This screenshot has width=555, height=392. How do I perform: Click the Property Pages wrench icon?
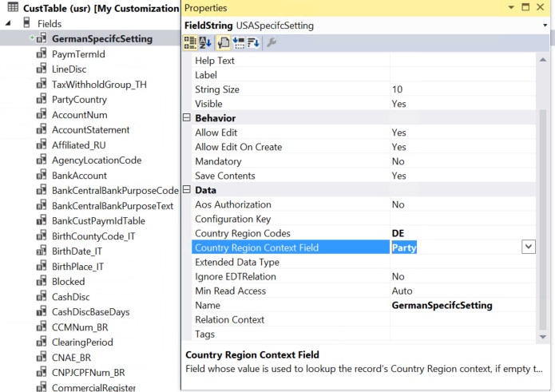[272, 42]
